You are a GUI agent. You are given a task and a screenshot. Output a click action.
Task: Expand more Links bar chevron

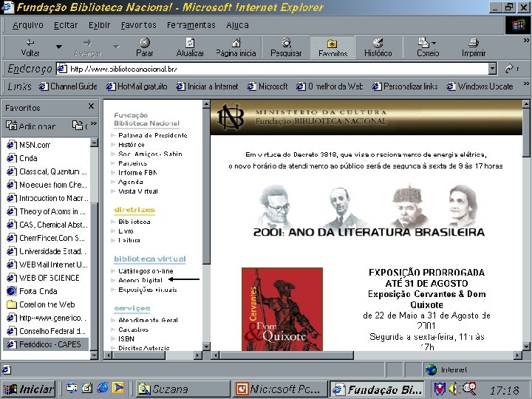[526, 83]
